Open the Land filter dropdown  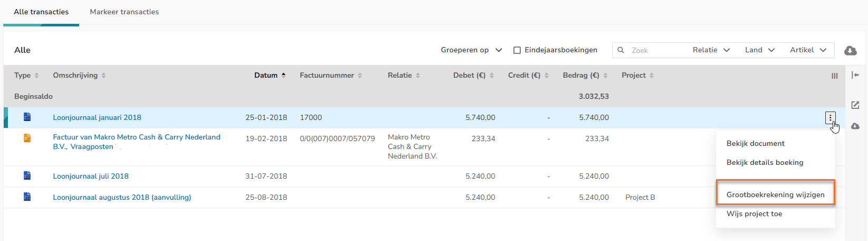(x=759, y=50)
